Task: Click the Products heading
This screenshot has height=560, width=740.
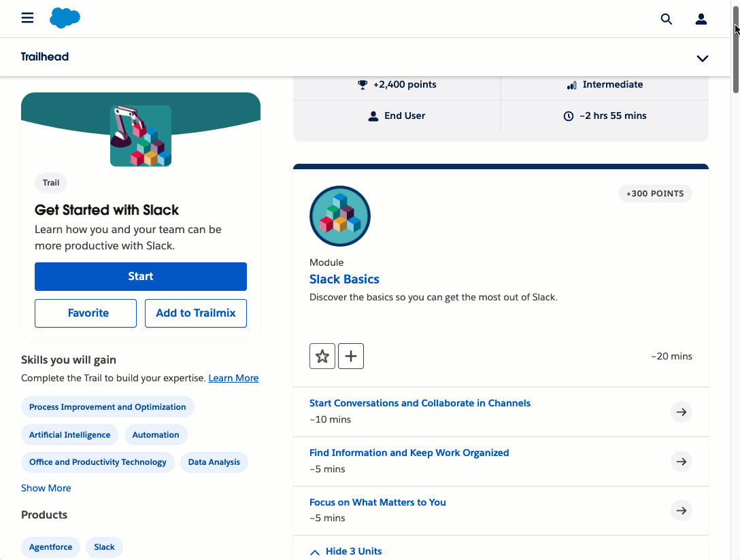Action: click(x=44, y=514)
